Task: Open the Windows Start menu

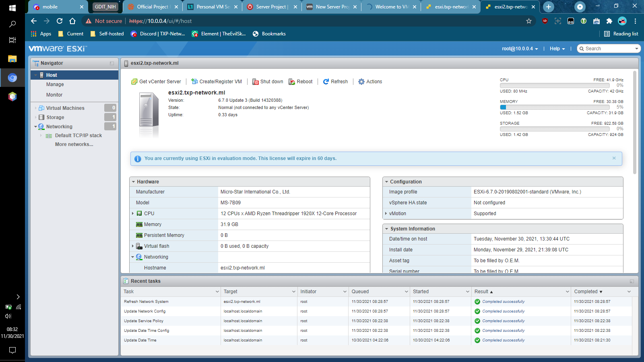Action: click(x=12, y=7)
